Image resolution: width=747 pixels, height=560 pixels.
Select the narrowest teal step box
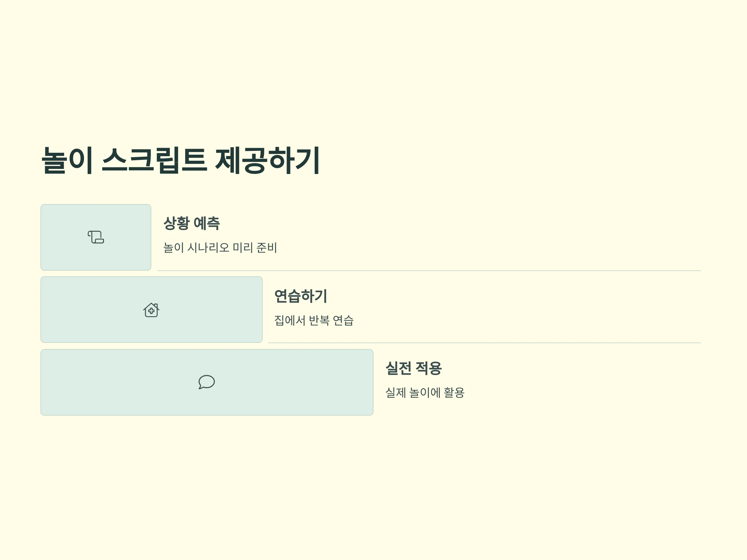[96, 237]
